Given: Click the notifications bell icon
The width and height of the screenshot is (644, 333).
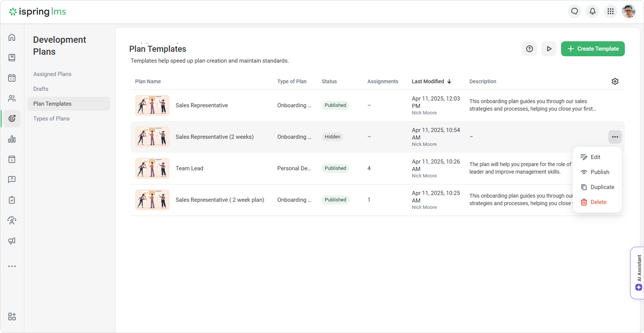Looking at the screenshot, I should click(593, 11).
